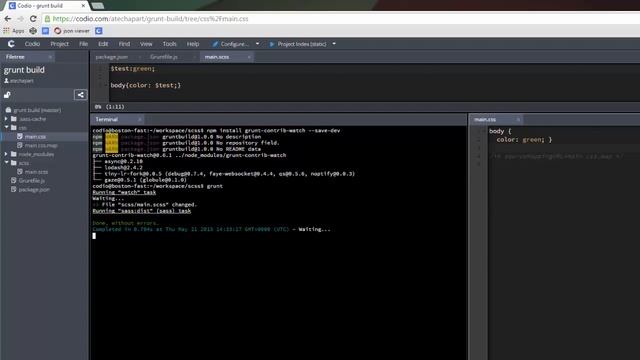Click the Configure wrench icon
Viewport: 640px width, 360px height.
coord(215,44)
